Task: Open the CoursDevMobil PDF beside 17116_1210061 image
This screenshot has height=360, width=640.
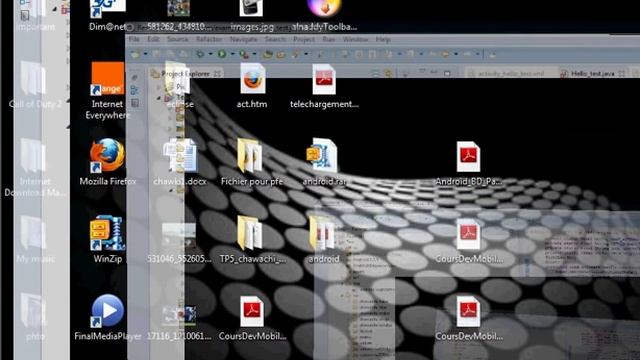Action: pyautogui.click(x=252, y=318)
